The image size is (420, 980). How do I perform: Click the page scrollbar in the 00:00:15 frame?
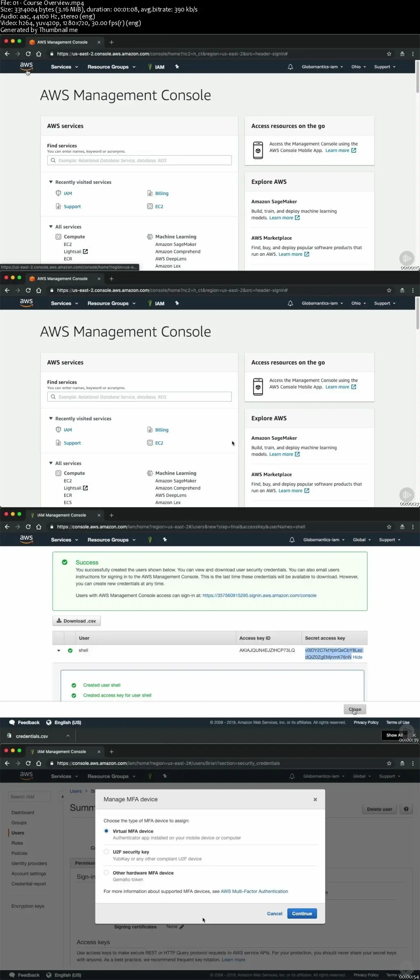coord(418,77)
